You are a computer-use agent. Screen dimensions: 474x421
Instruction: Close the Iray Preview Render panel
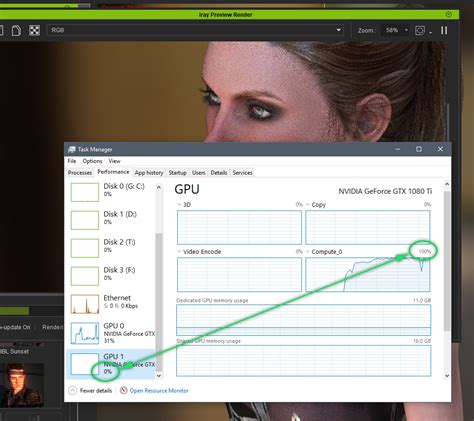click(449, 14)
